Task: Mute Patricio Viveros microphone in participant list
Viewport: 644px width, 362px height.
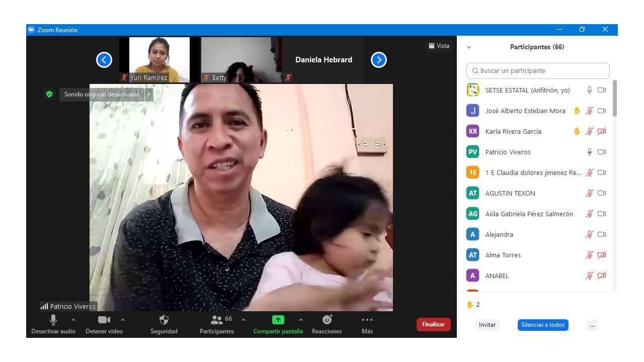Action: click(590, 152)
